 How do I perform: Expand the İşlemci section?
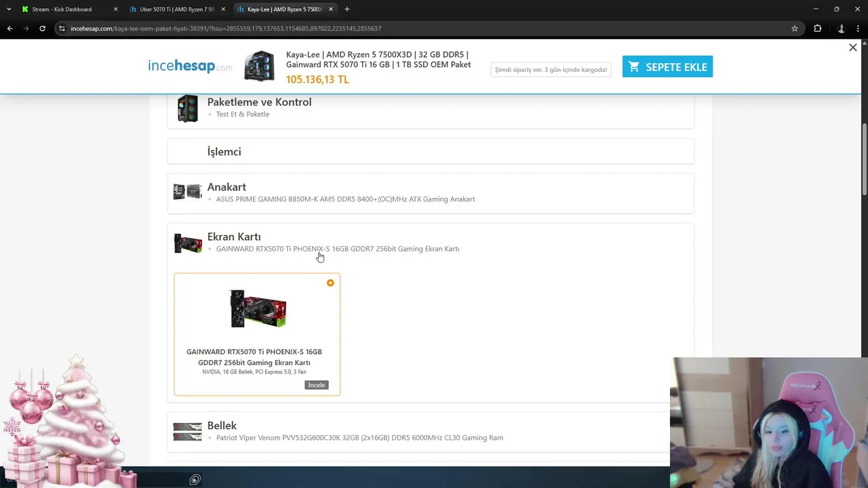click(431, 151)
